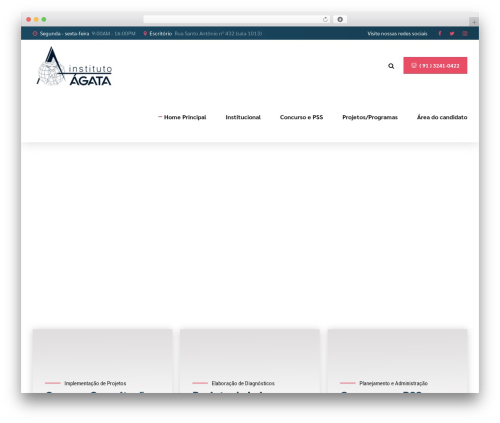This screenshot has width=500, height=423.
Task: Click the Instituto Ágata logo
Action: [74, 66]
